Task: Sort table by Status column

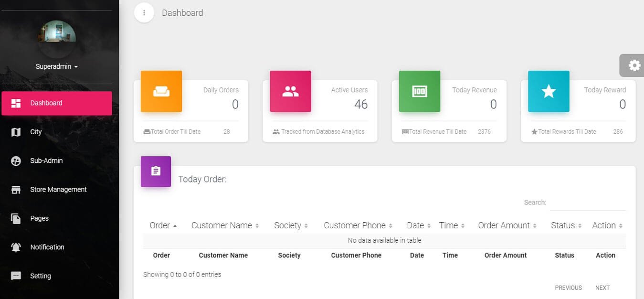Action: [566, 225]
